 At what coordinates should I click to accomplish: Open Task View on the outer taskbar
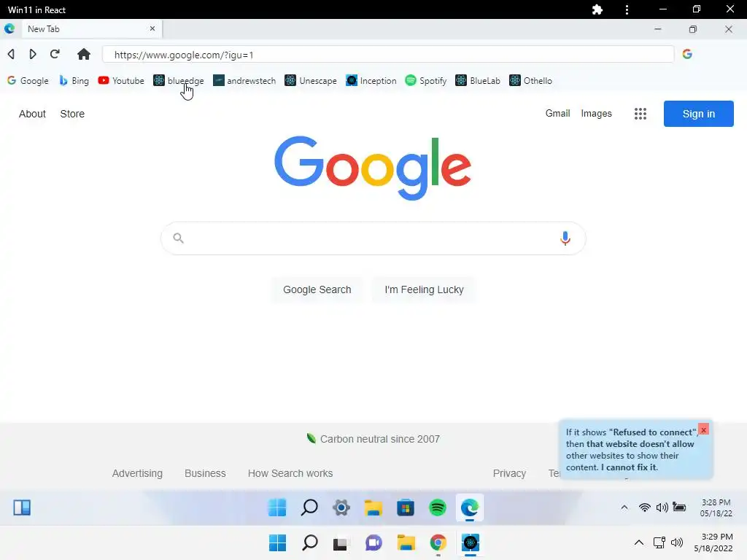(340, 543)
